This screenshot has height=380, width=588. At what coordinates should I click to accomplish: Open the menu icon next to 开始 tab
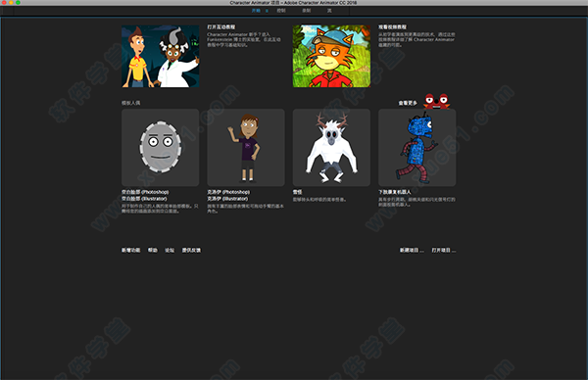coord(267,11)
